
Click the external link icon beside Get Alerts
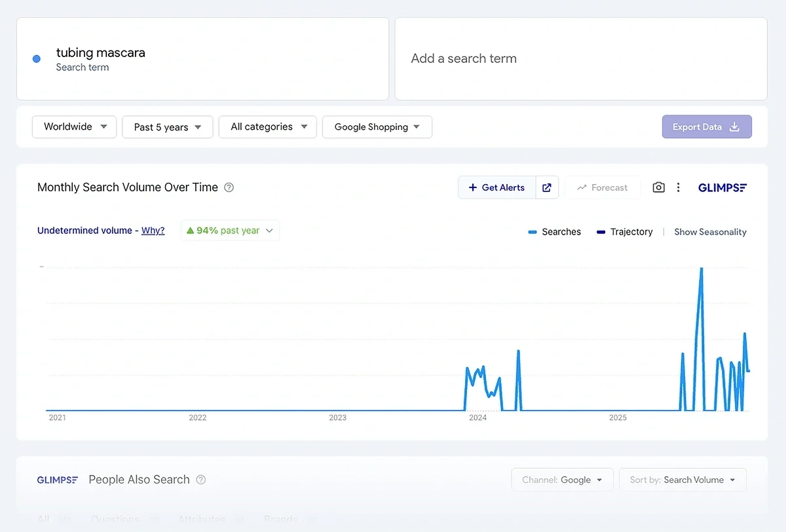(x=547, y=187)
